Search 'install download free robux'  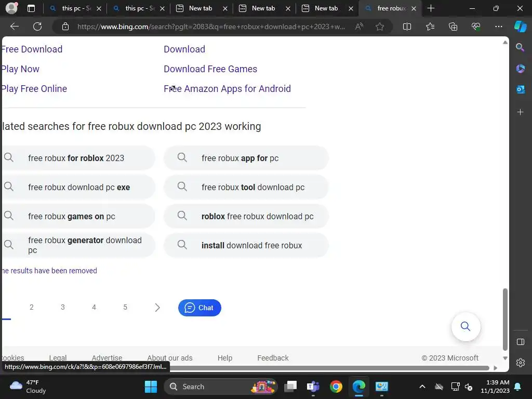[x=246, y=245]
